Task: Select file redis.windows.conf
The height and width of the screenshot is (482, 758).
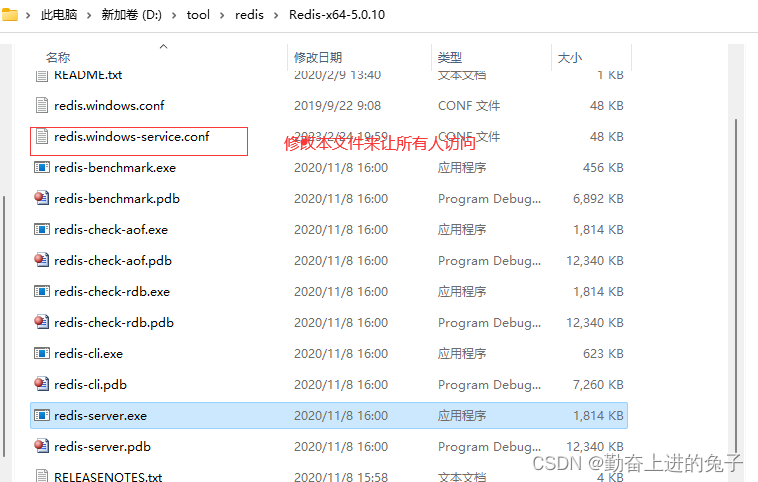Action: (109, 105)
